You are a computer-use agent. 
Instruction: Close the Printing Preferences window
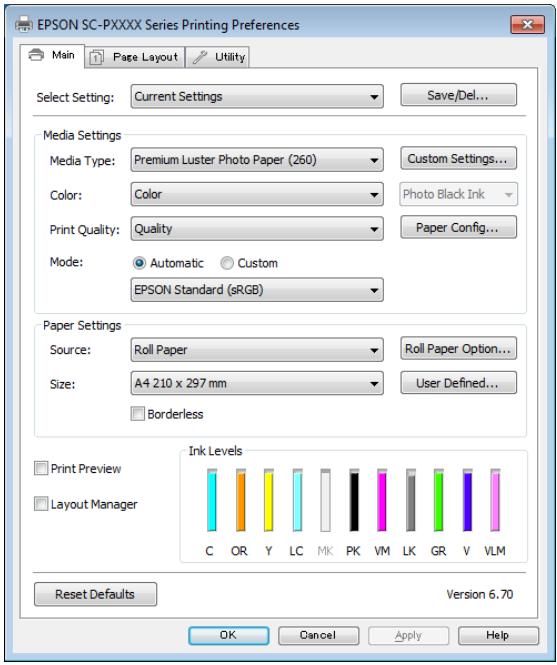(x=527, y=25)
